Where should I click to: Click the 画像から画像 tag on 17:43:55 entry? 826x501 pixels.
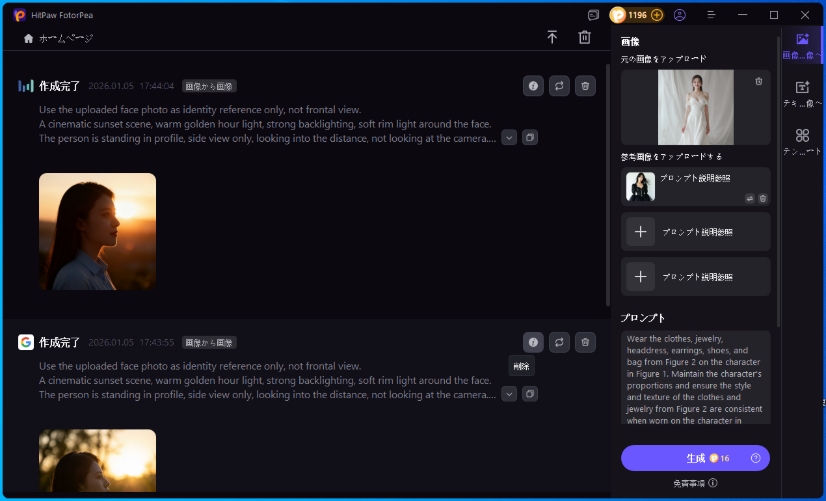pyautogui.click(x=209, y=342)
